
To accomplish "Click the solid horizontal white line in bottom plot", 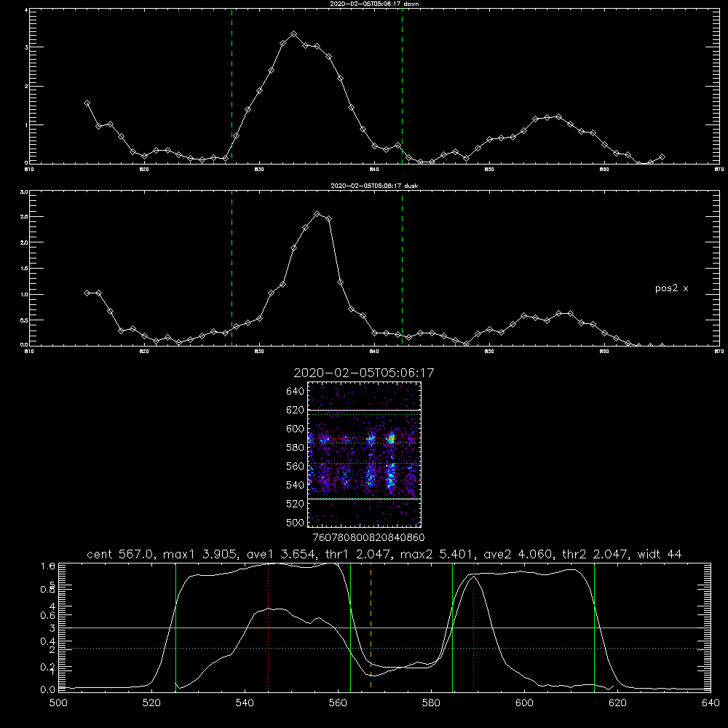I will [x=384, y=628].
